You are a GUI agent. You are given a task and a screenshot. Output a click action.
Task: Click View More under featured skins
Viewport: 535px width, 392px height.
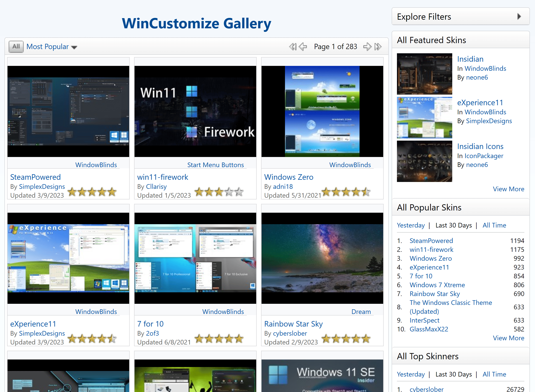[x=508, y=189]
